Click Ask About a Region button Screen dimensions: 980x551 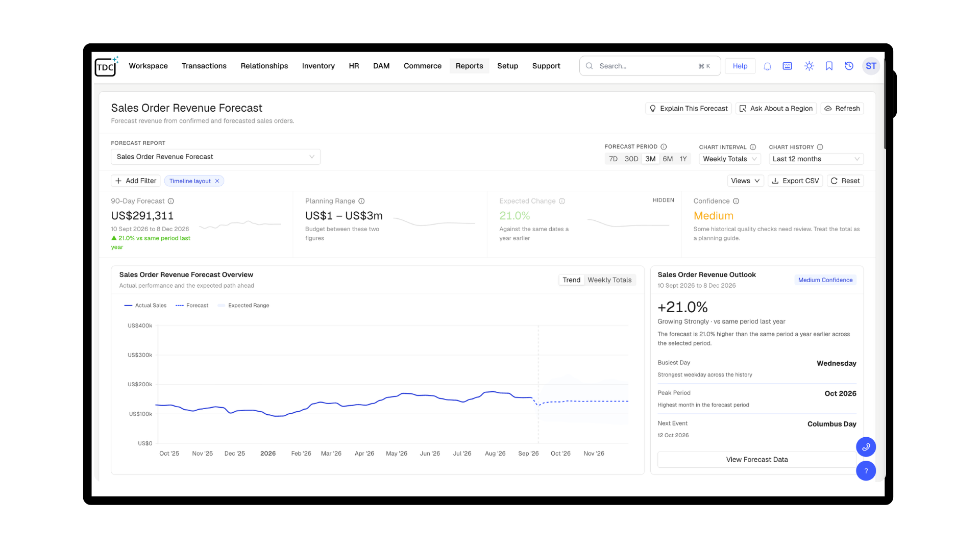[776, 109]
